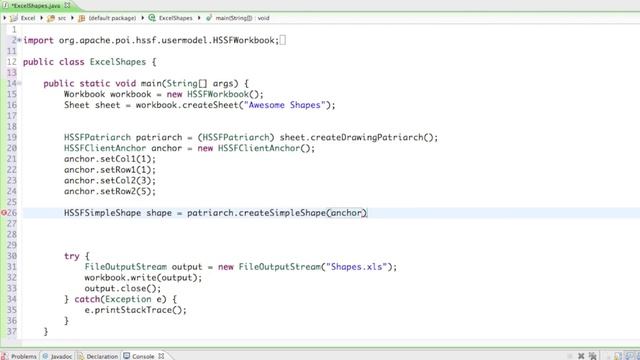Switch to the Problems tab
This screenshot has width=640, height=360.
click(x=19, y=356)
